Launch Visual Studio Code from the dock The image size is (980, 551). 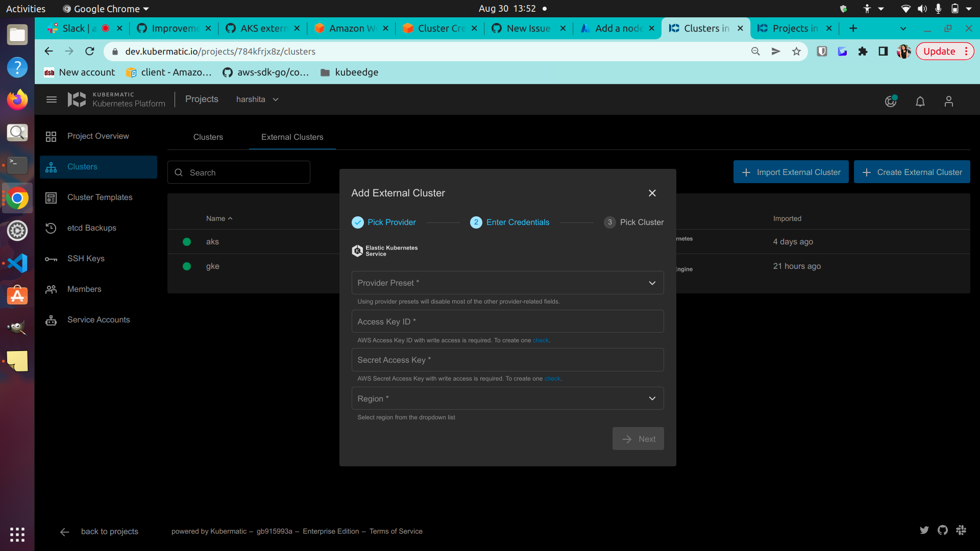click(x=17, y=263)
